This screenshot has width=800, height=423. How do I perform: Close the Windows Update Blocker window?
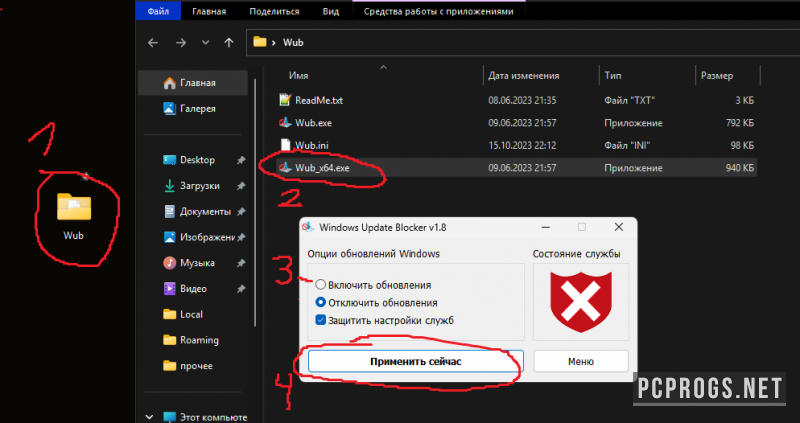click(x=619, y=228)
